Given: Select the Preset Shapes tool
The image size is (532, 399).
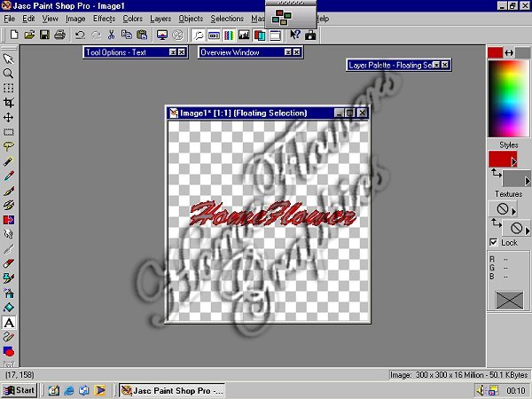Looking at the screenshot, I should tap(9, 351).
